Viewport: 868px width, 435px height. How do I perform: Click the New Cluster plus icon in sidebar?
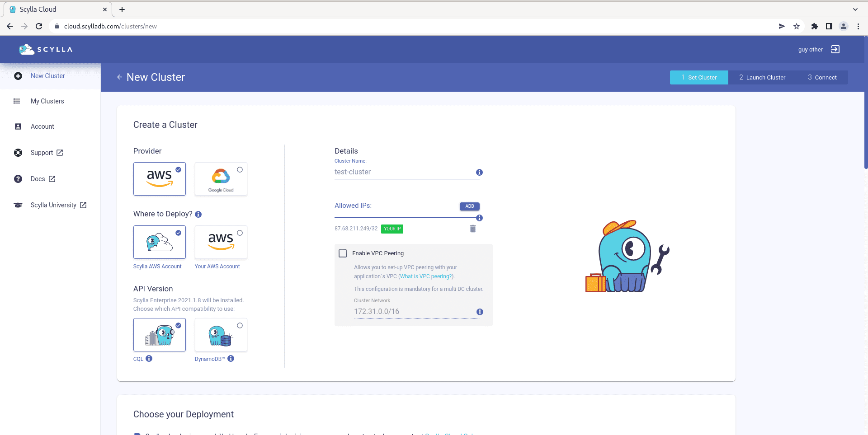coord(18,76)
